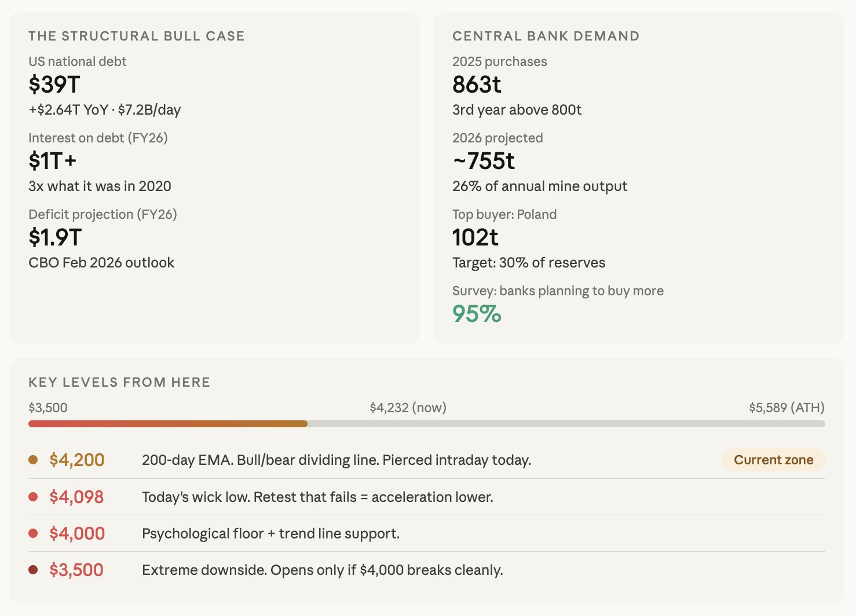Click the red dot beside $4,000
The image size is (856, 616).
(x=33, y=533)
